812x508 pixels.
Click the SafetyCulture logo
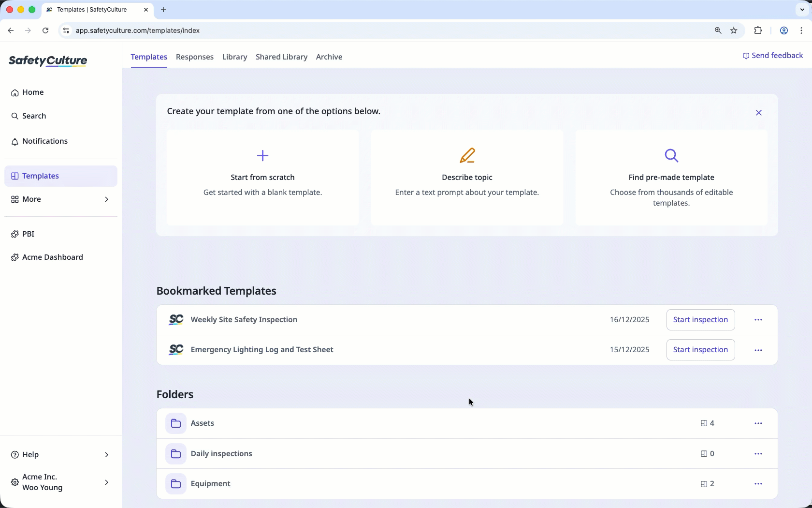pyautogui.click(x=48, y=61)
